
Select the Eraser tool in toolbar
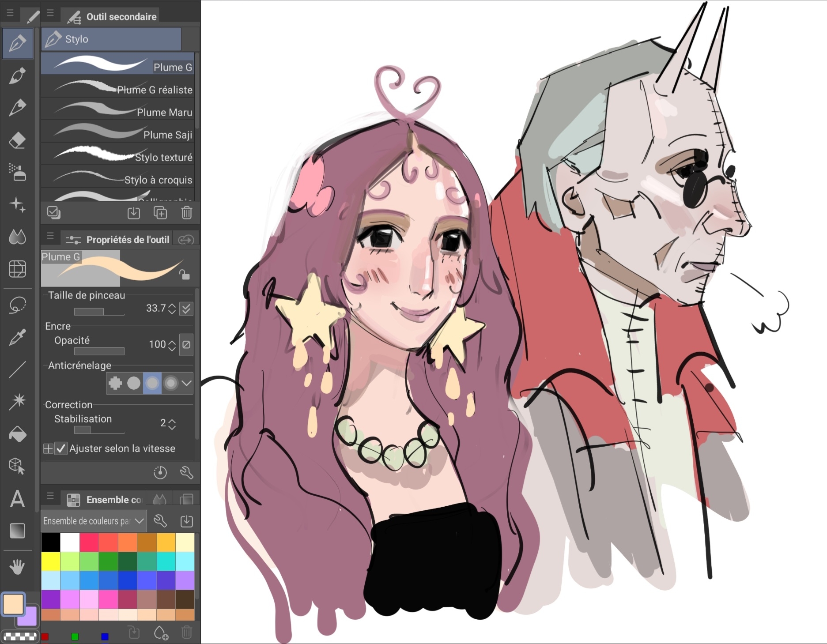tap(17, 141)
